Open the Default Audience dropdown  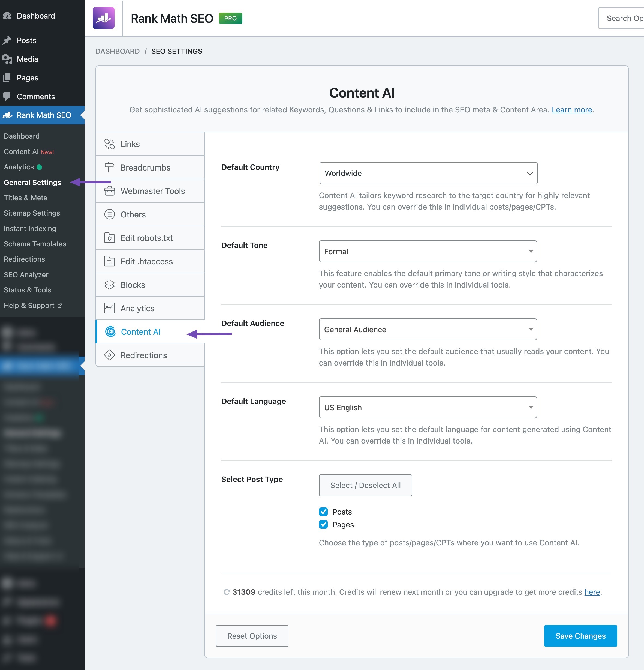click(428, 329)
